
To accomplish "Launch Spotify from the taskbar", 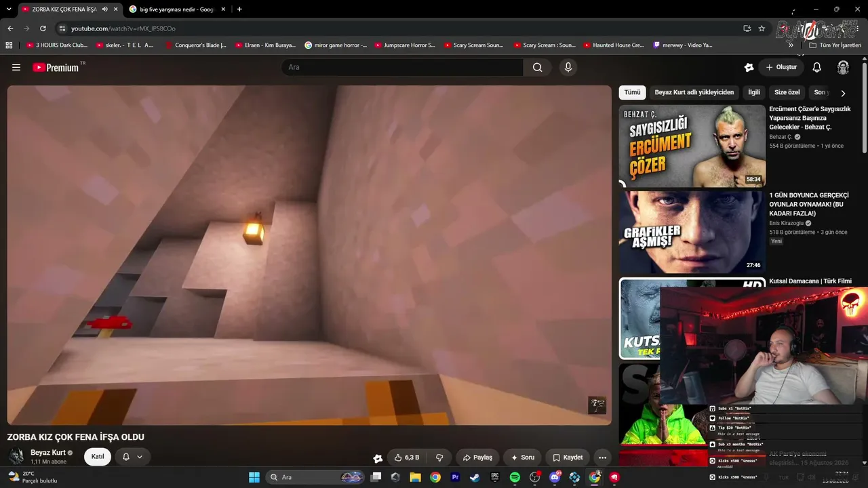I will (x=515, y=477).
